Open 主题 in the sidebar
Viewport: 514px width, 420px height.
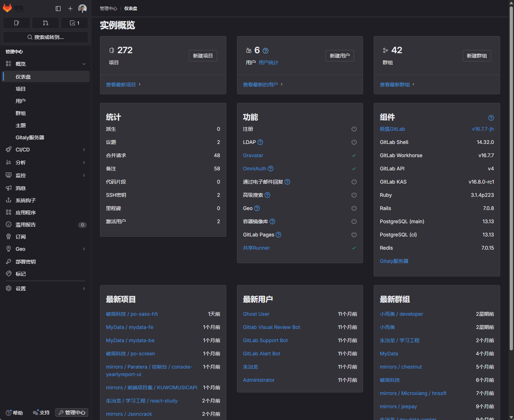click(46, 125)
